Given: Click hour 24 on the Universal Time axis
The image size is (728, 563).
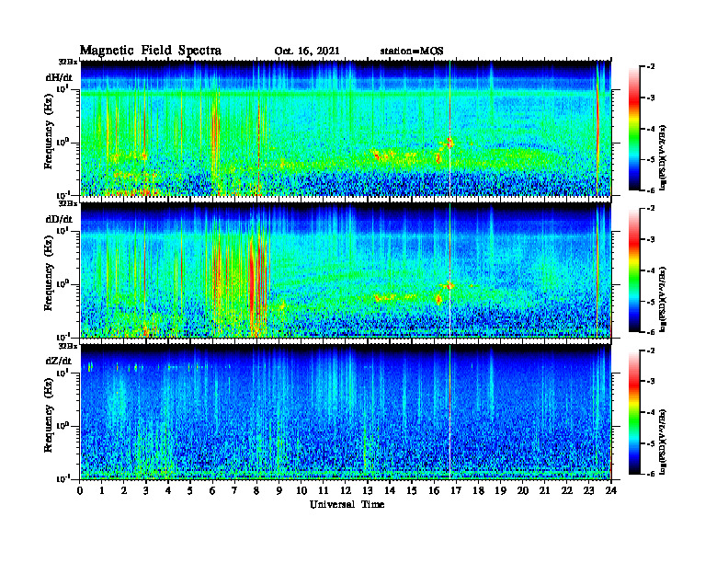Looking at the screenshot, I should point(611,490).
